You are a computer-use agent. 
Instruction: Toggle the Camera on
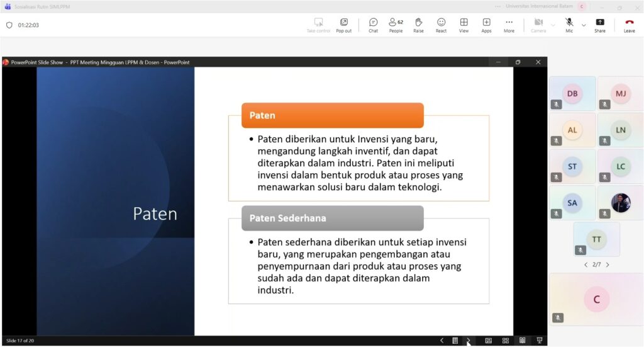tap(538, 25)
